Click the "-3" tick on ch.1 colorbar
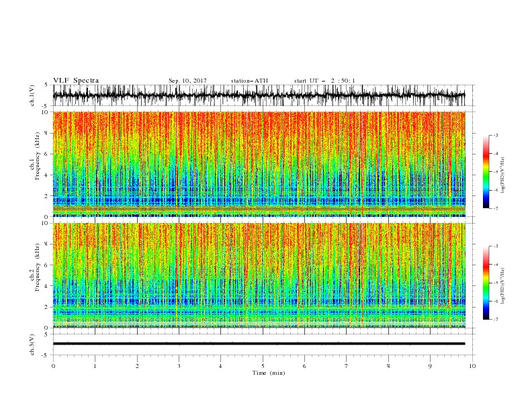The height and width of the screenshot is (411, 532). 496,135
